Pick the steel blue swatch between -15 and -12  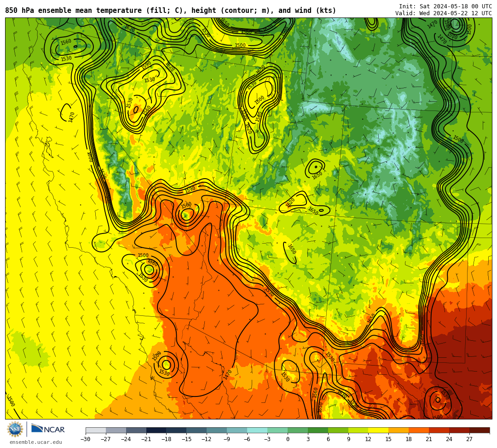coord(197,430)
